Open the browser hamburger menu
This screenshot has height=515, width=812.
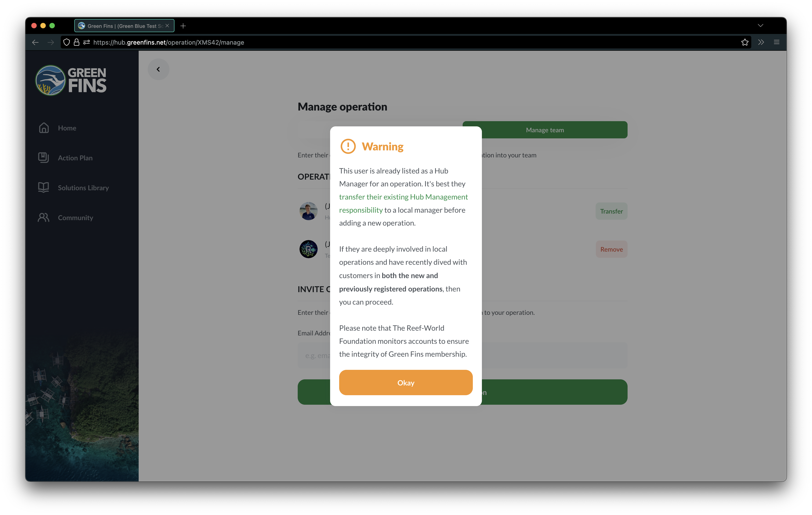777,42
